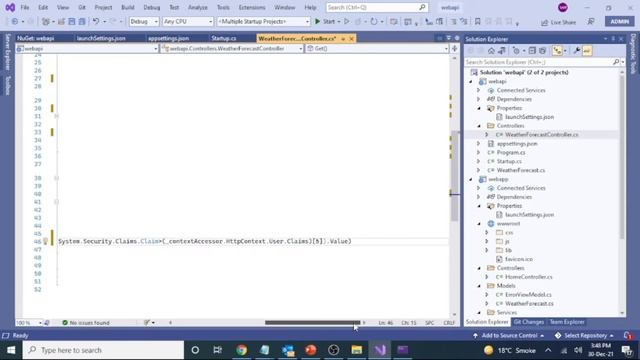Image resolution: width=640 pixels, height=360 pixels.
Task: Open the Extensions menu
Action: click(x=252, y=7)
